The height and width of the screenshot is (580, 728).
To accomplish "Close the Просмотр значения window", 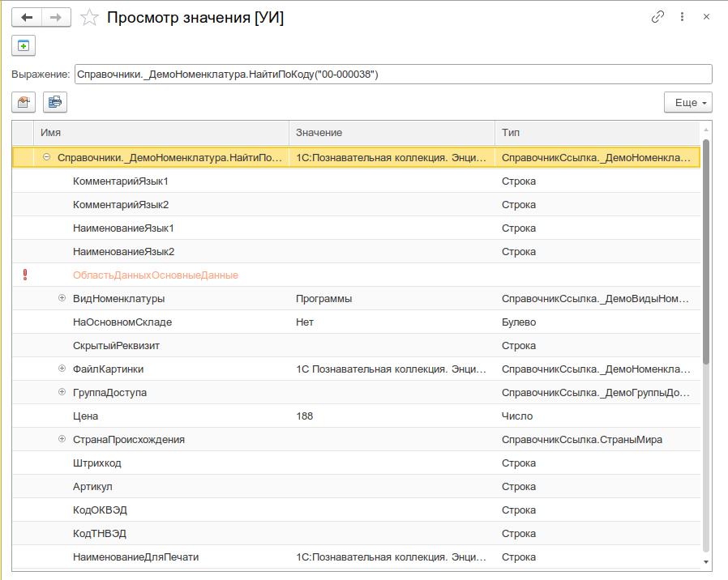I will coord(706,17).
